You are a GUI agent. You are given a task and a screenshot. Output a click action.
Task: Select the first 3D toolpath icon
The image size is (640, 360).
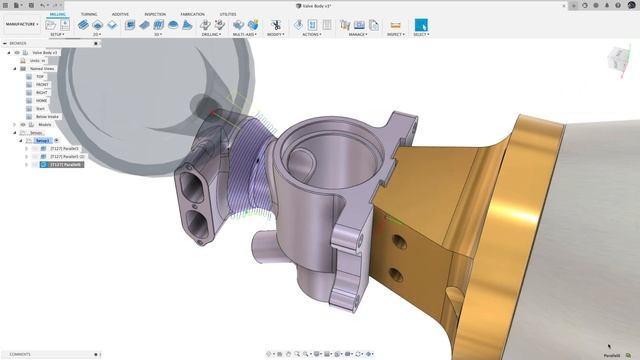click(x=130, y=25)
